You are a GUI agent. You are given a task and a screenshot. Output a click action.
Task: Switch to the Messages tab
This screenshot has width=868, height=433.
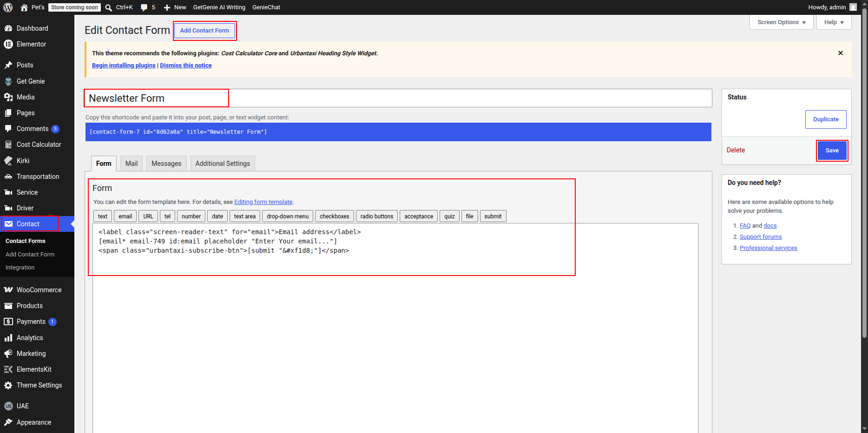pos(166,164)
